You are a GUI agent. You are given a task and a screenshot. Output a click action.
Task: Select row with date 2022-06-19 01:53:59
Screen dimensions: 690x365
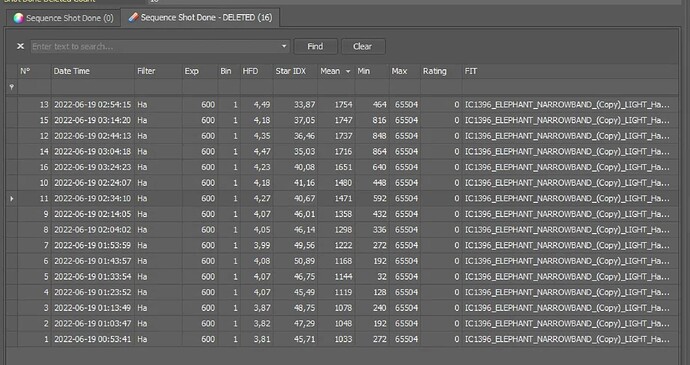[x=342, y=245]
